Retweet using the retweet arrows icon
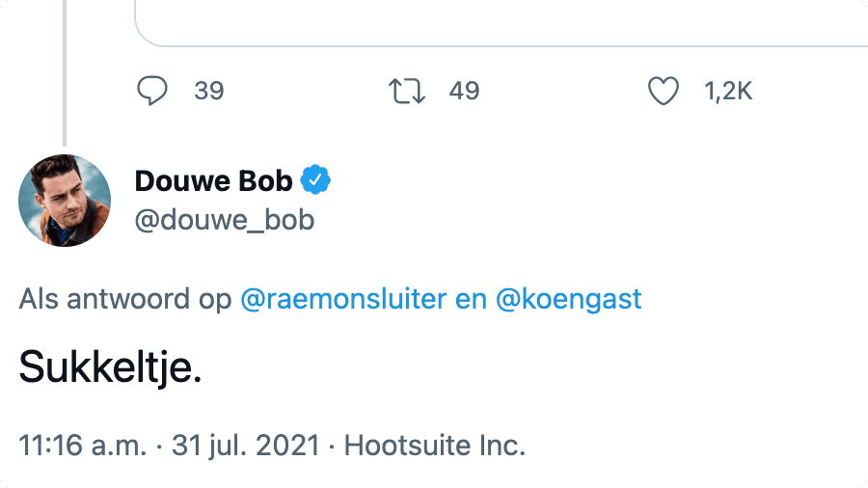 404,92
